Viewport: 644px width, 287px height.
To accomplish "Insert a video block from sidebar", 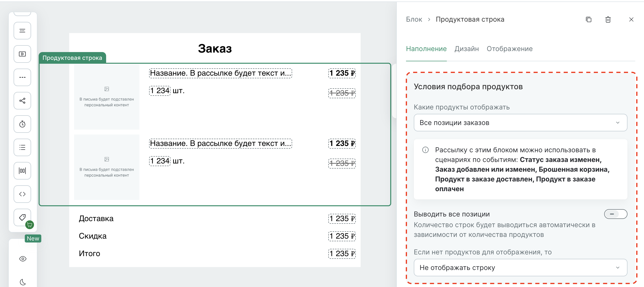I will click(22, 54).
